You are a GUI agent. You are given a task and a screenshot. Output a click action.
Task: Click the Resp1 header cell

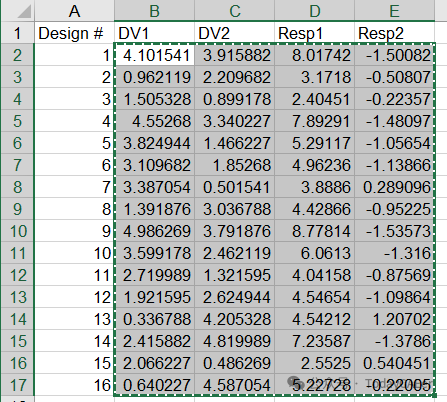coord(315,33)
